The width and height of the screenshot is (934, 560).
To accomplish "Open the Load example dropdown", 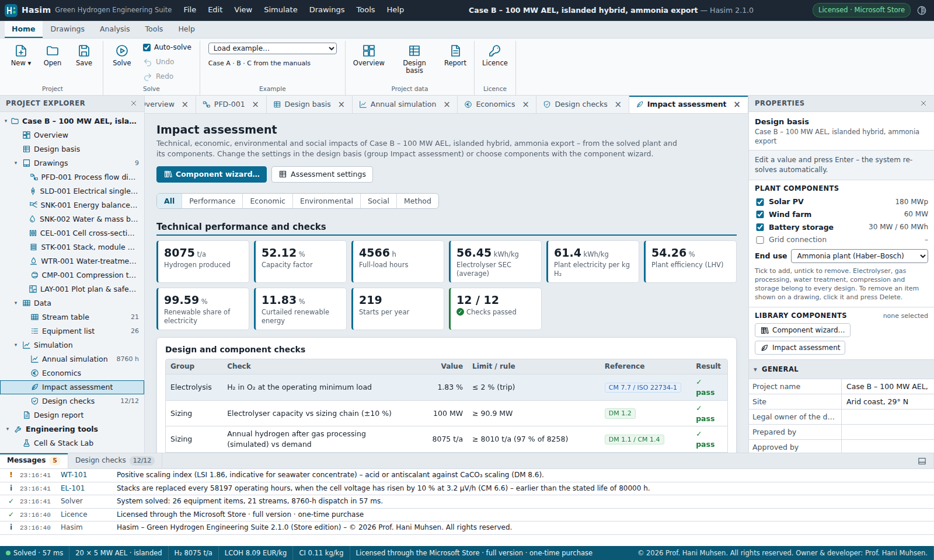I will pyautogui.click(x=273, y=48).
